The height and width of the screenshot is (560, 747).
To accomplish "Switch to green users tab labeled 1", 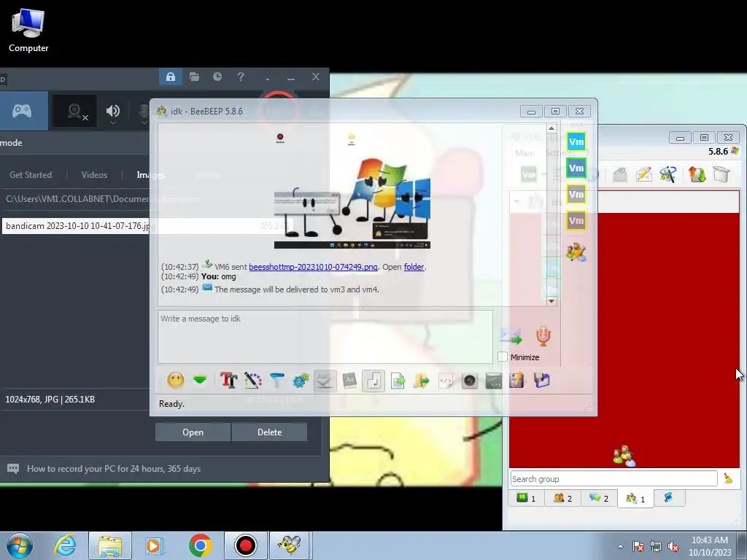I will pyautogui.click(x=527, y=498).
